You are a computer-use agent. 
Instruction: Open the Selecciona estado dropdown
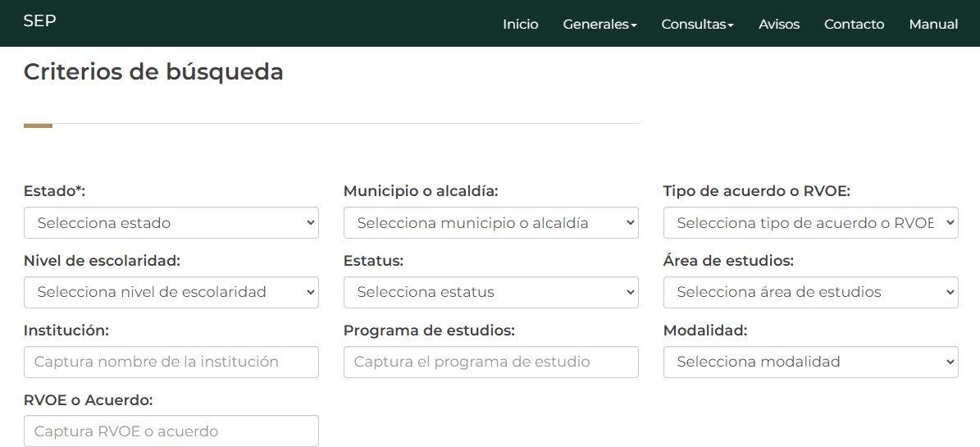pyautogui.click(x=171, y=223)
